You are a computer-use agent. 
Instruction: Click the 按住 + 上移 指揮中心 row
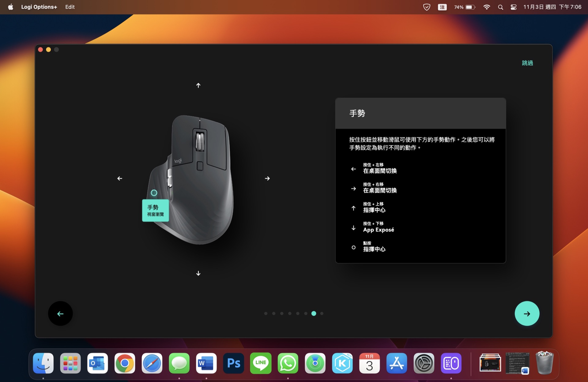coord(368,208)
